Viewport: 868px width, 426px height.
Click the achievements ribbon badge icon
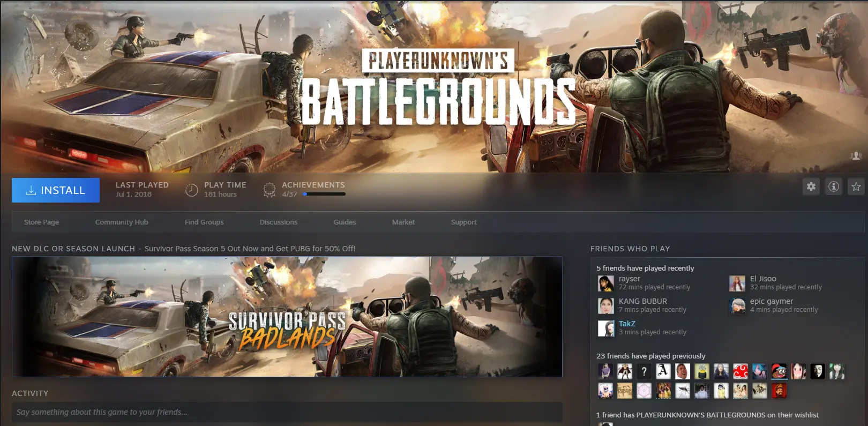click(x=270, y=190)
